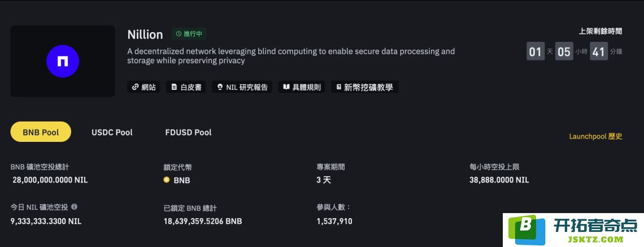Click the yellow BNB coin icon
The height and width of the screenshot is (247, 644).
click(x=166, y=180)
